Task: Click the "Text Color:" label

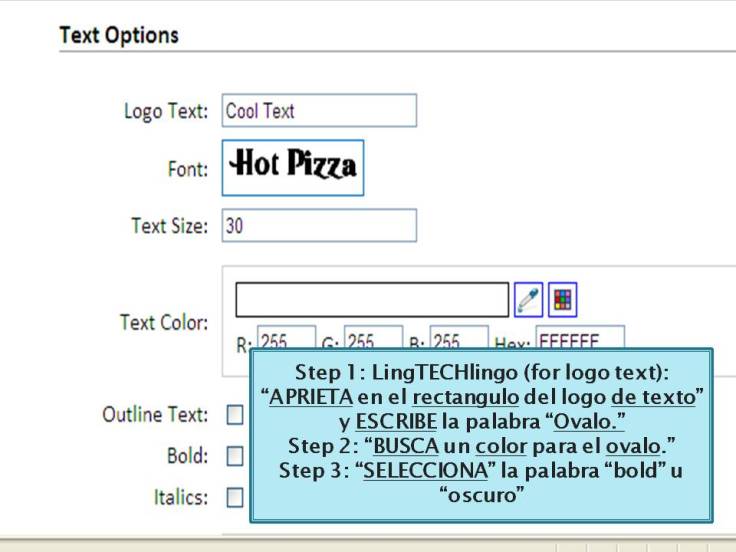Action: coord(164,322)
